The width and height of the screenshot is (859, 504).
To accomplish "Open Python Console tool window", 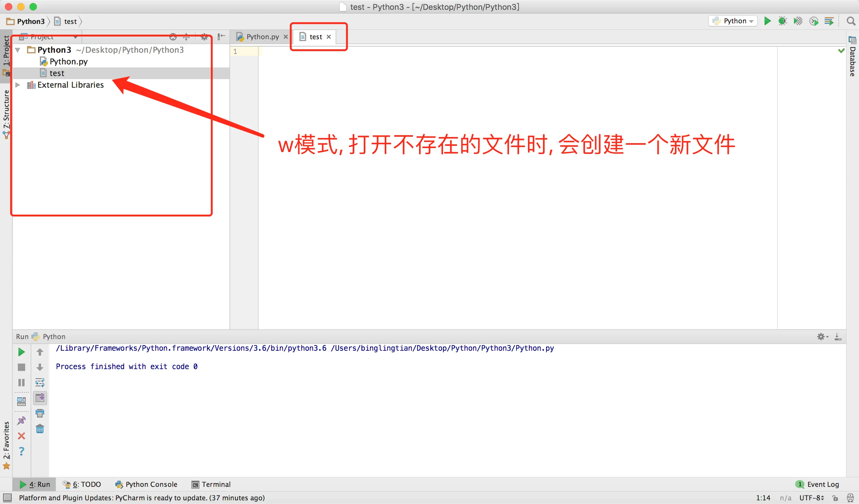I will [x=147, y=484].
